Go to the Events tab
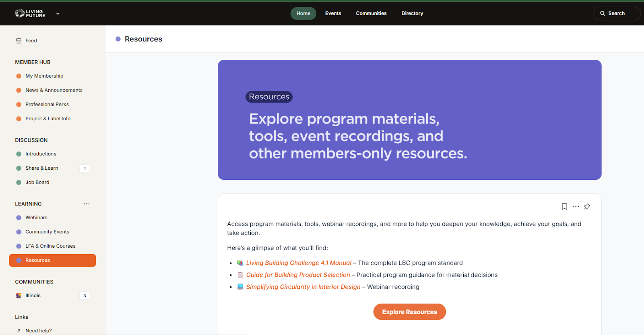Image resolution: width=644 pixels, height=335 pixels. pos(333,13)
